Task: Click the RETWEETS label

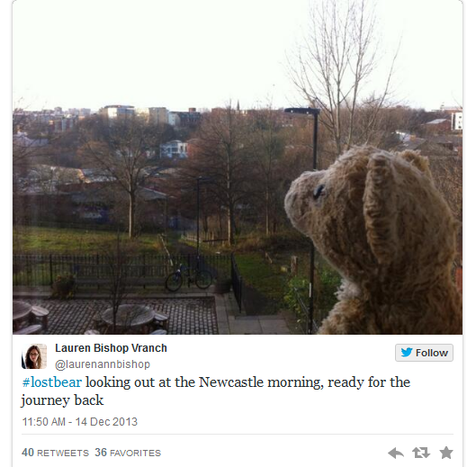Action: [x=63, y=453]
